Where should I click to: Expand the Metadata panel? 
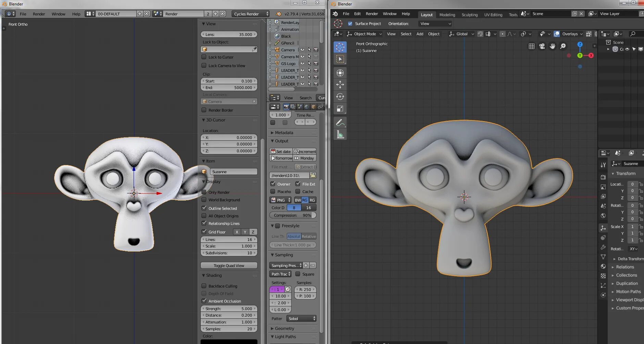tap(272, 133)
